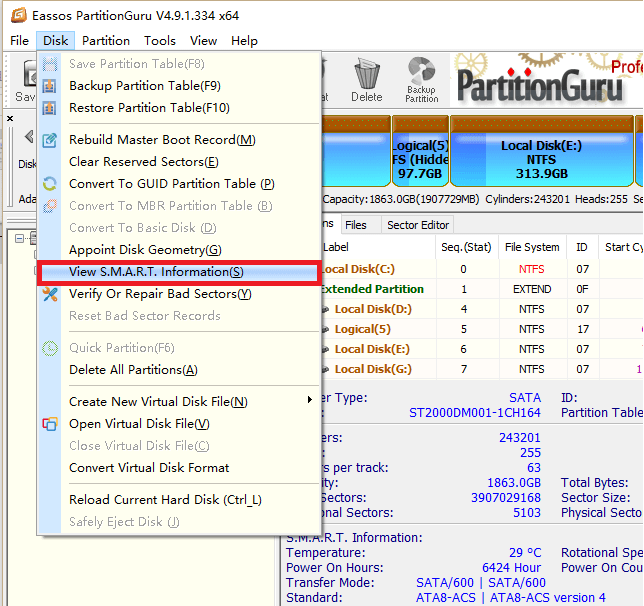Click Power On Hours value 6424 Hour
This screenshot has width=644, height=606.
point(512,567)
